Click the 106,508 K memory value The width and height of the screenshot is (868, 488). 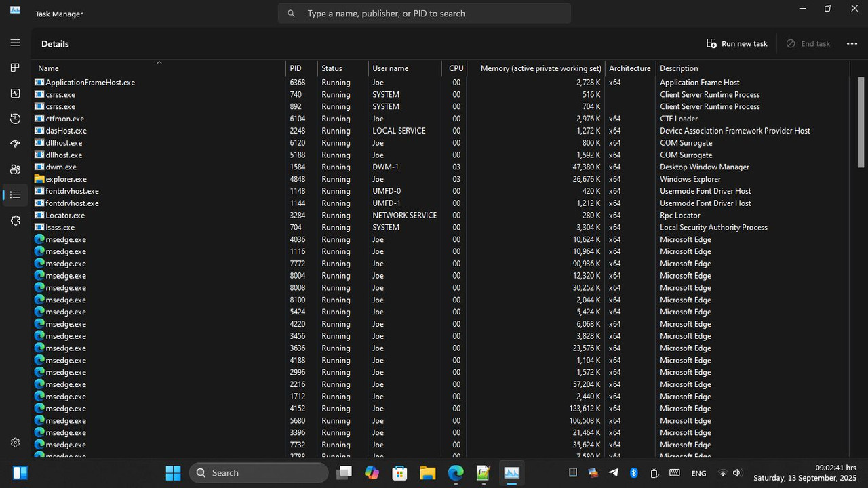[585, 421]
